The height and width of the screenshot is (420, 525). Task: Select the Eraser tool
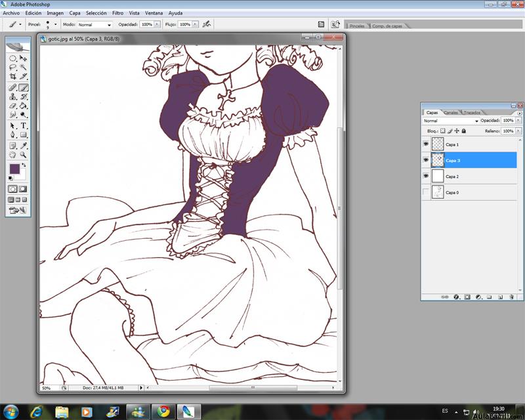click(x=12, y=106)
